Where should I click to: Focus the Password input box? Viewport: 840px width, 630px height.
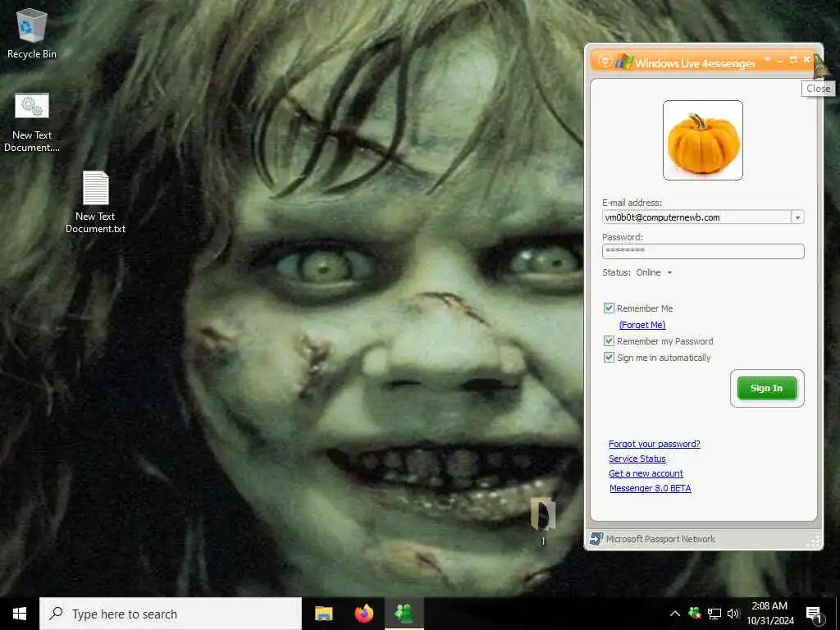coord(703,251)
